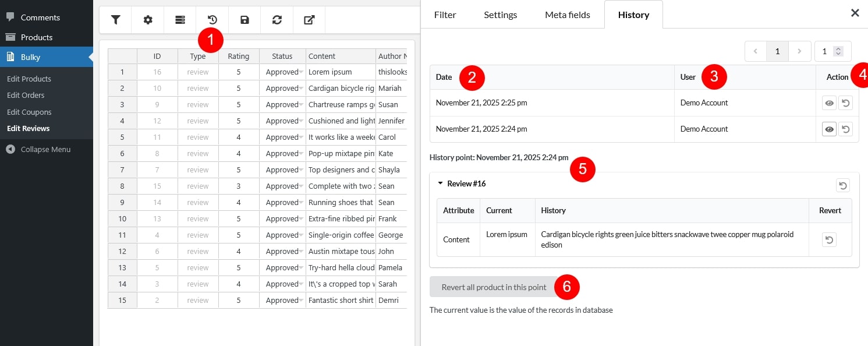Open Status dropdown for review ID 2
The height and width of the screenshot is (346, 868).
[302, 301]
